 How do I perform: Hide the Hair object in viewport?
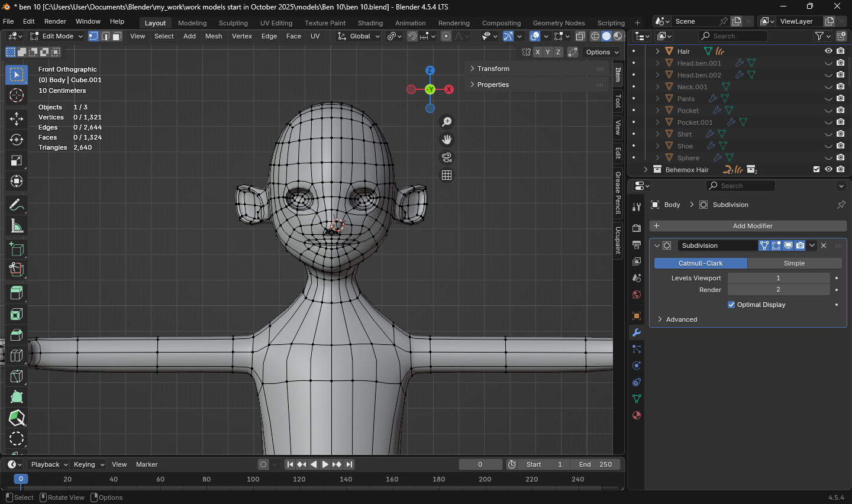(828, 51)
